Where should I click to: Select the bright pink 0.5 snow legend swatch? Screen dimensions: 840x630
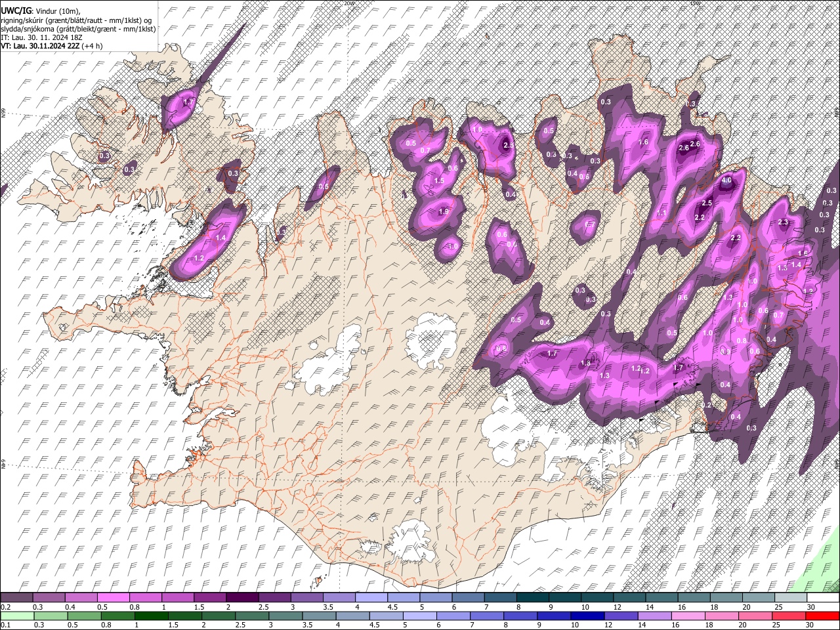click(x=114, y=598)
